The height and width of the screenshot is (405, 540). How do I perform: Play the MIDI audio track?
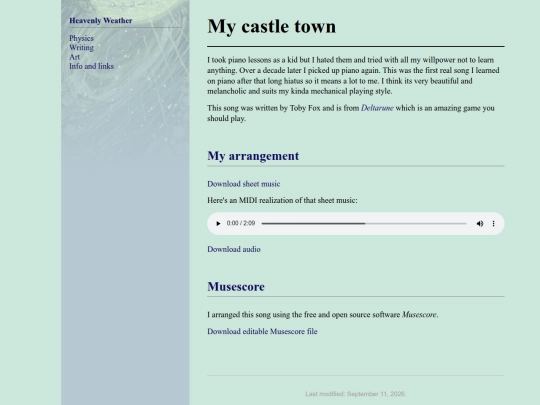(x=218, y=224)
